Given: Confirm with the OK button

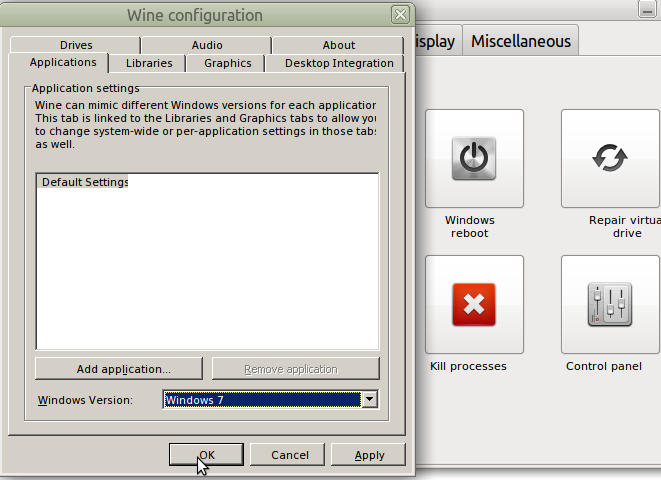Looking at the screenshot, I should 206,455.
